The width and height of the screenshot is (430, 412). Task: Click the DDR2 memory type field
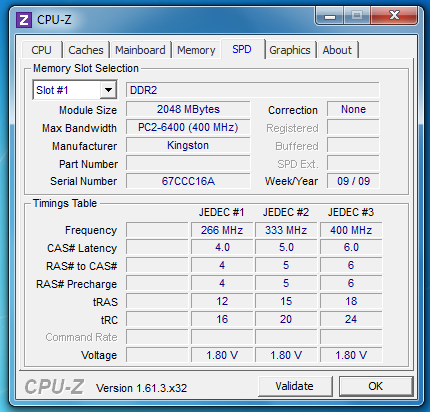coord(253,90)
